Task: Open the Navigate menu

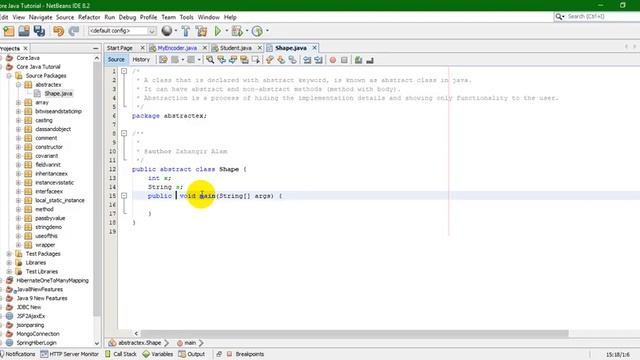Action: point(40,17)
